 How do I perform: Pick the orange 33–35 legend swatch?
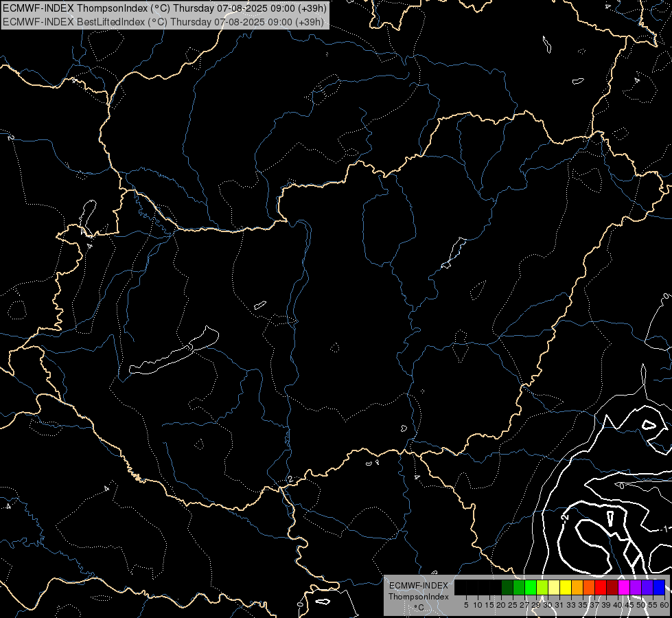(x=577, y=587)
